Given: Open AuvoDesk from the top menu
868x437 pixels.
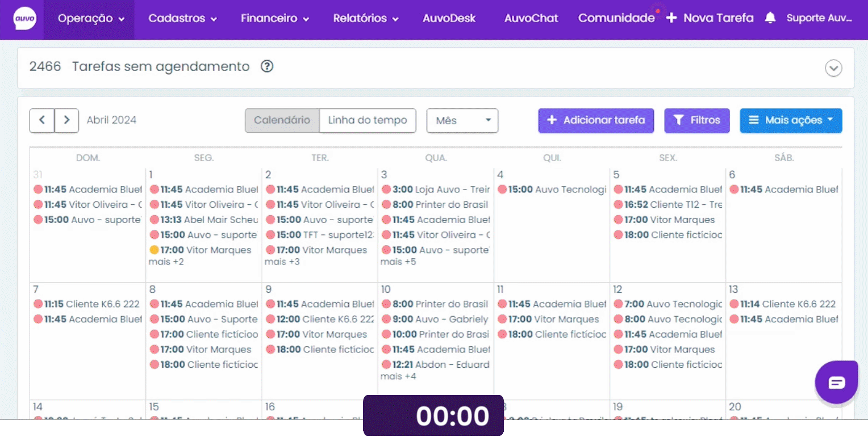Looking at the screenshot, I should point(449,18).
